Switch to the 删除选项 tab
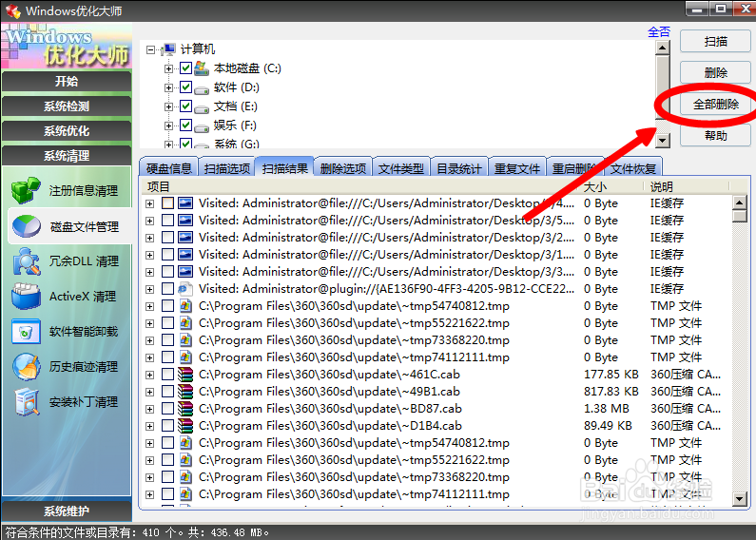 pyautogui.click(x=342, y=168)
